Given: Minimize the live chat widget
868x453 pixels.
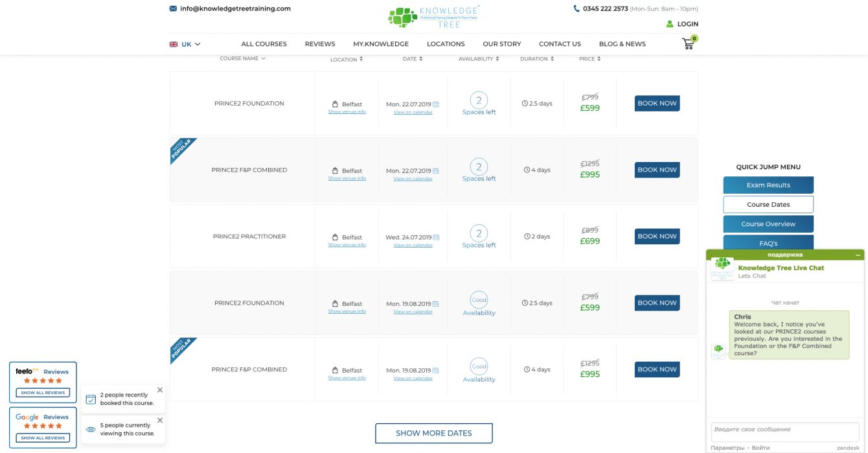Looking at the screenshot, I should pyautogui.click(x=858, y=255).
